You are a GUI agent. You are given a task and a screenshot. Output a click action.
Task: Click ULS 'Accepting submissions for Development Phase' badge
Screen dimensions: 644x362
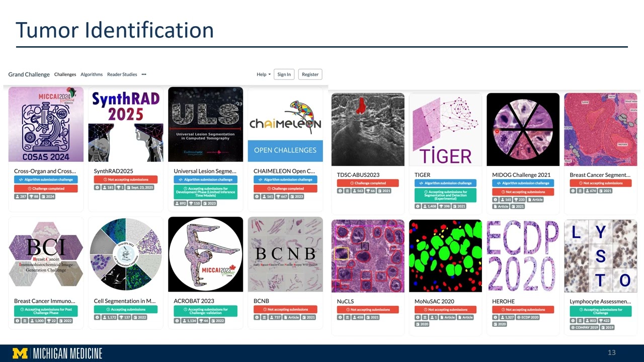(x=205, y=192)
